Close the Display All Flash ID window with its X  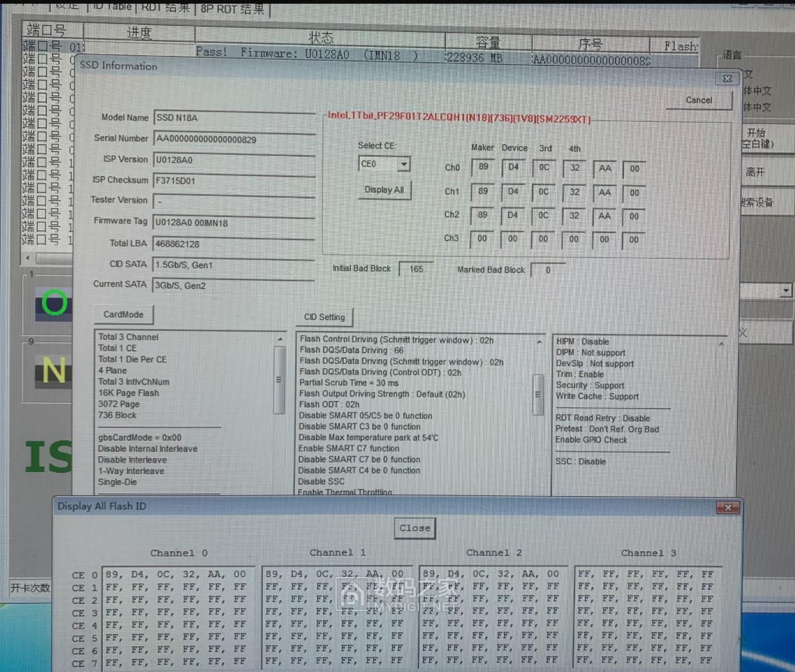pos(728,508)
